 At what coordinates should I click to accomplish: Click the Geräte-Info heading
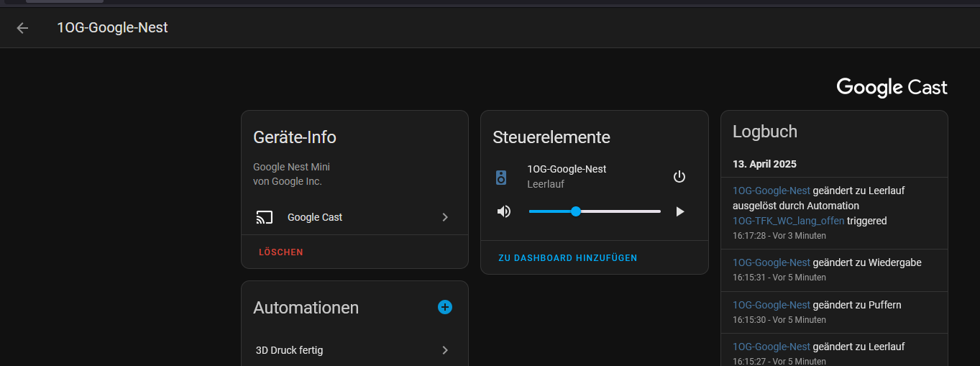pyautogui.click(x=295, y=137)
